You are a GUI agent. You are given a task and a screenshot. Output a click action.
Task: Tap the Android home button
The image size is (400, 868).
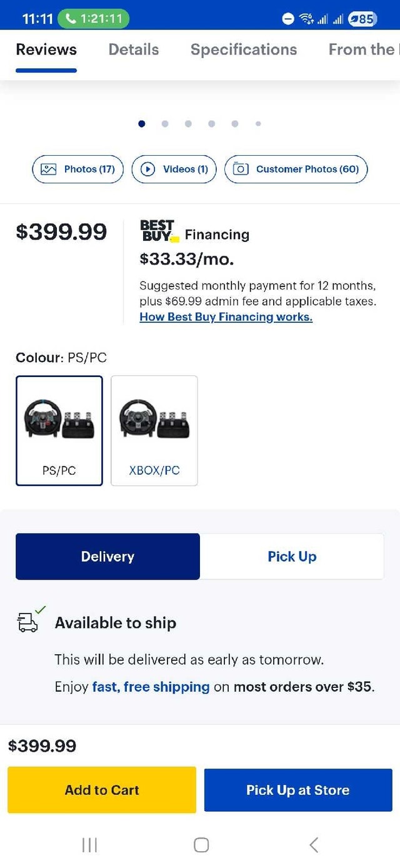tap(201, 845)
